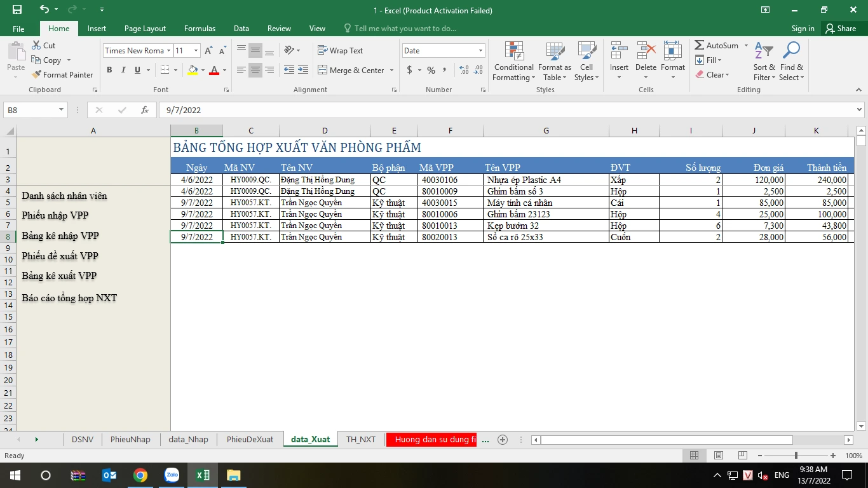Open the Date number format dropdown
This screenshot has width=868, height=488.
480,51
